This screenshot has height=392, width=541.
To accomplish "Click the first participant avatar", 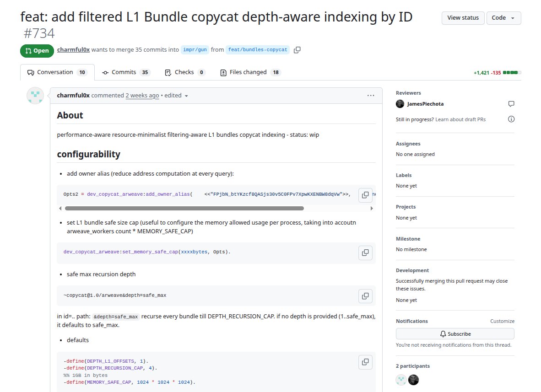I will coord(401,380).
